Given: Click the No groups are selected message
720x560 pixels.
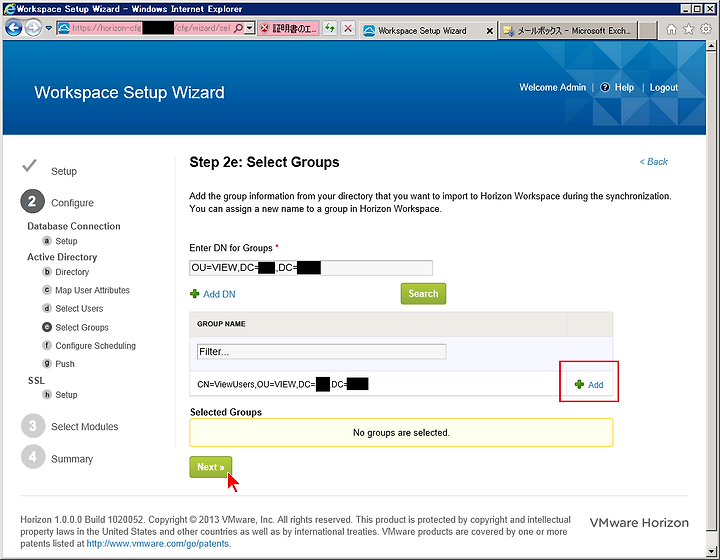Looking at the screenshot, I should (x=401, y=432).
